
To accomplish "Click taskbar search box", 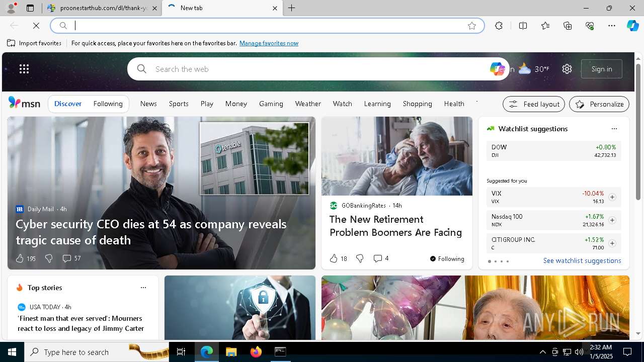I will (x=97, y=352).
